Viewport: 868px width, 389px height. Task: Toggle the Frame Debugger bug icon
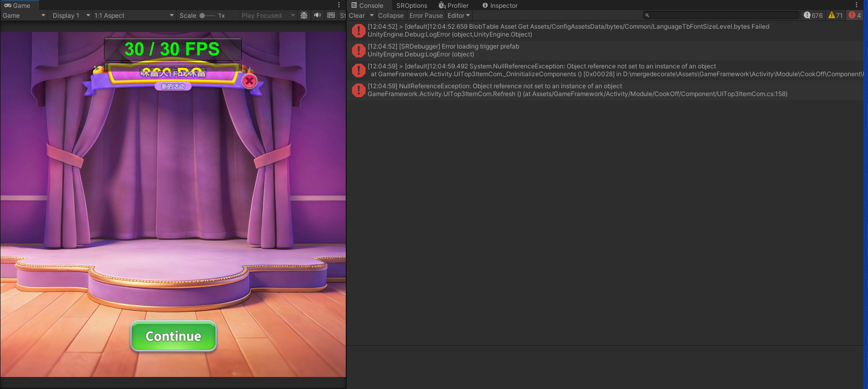pos(304,15)
